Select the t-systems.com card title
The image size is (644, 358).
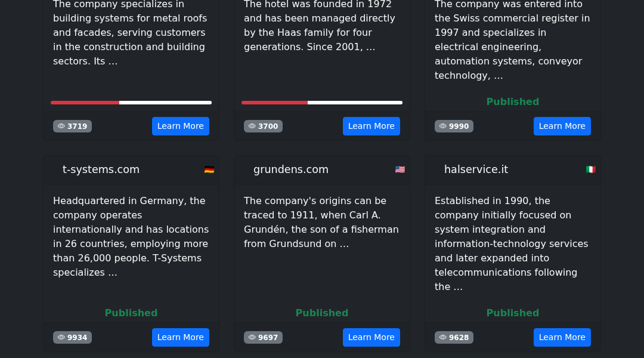pyautogui.click(x=101, y=170)
